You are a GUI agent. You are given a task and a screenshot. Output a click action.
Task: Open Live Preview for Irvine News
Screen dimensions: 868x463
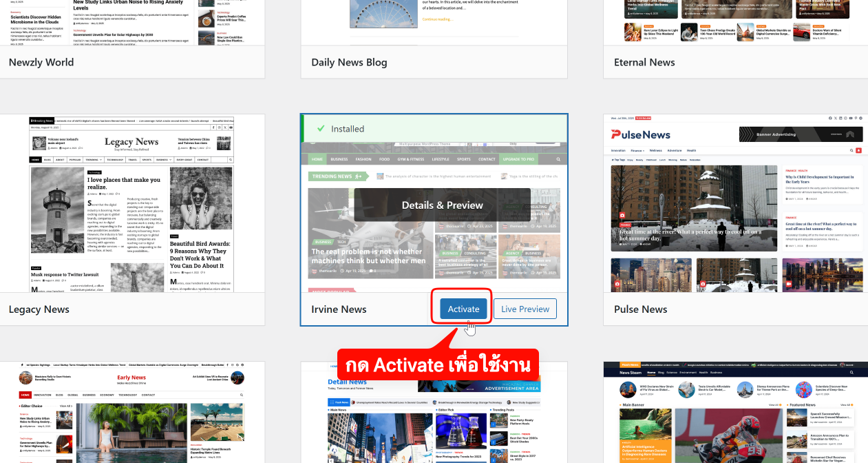point(525,309)
